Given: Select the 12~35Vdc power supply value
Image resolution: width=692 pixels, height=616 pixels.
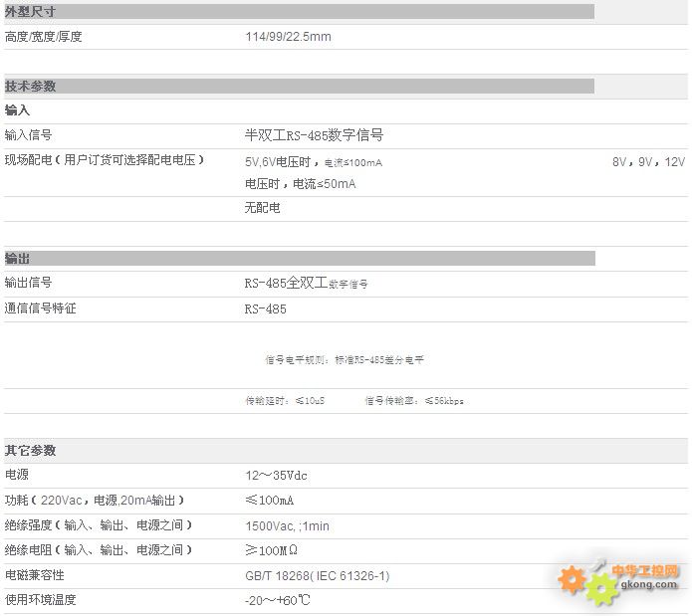Looking at the screenshot, I should click(276, 476).
